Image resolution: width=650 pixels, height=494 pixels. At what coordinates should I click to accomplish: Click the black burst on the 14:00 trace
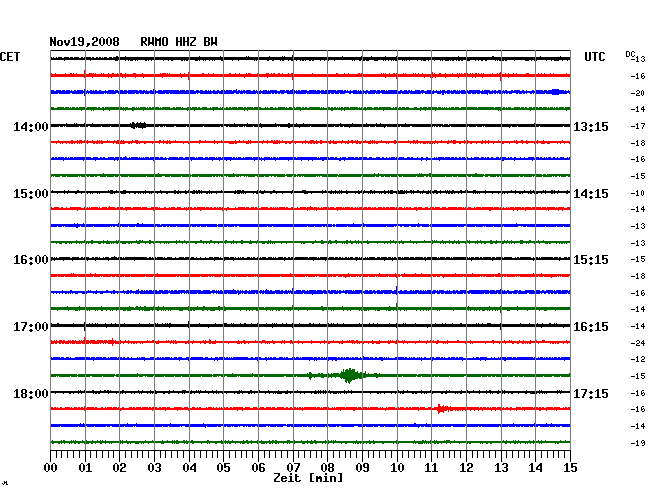[x=138, y=125]
